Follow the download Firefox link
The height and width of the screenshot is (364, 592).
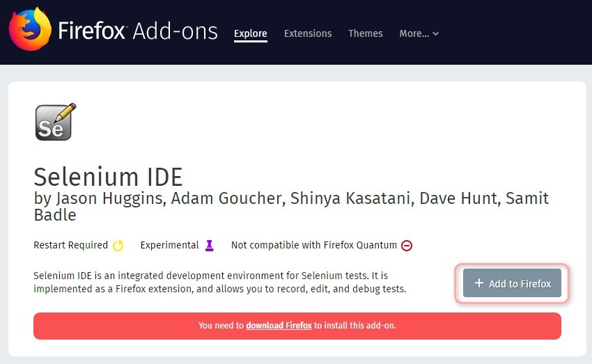tap(279, 325)
